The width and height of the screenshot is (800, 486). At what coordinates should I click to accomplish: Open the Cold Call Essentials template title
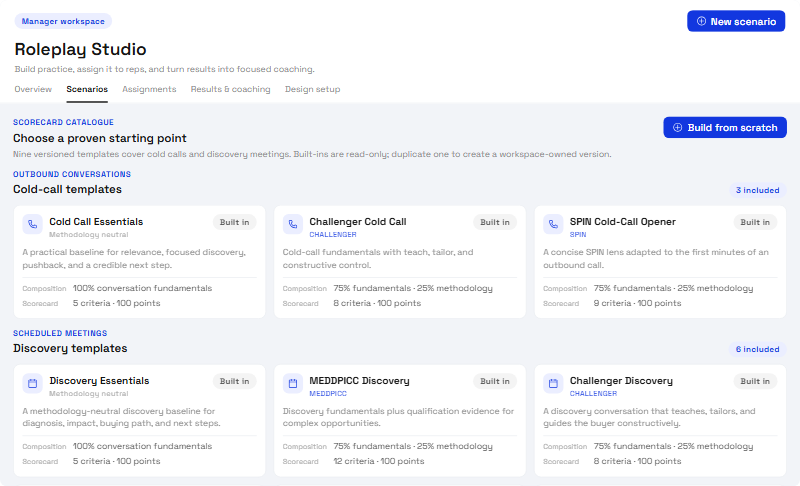coord(96,222)
